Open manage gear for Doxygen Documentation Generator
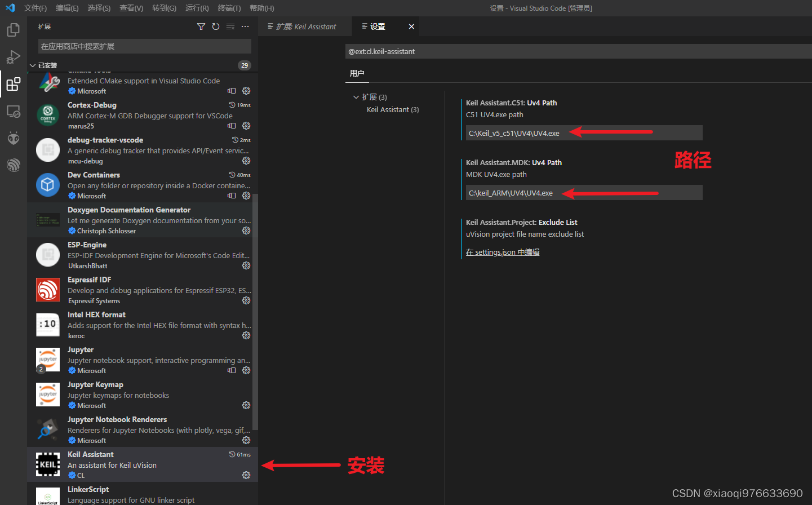The height and width of the screenshot is (505, 812). [x=246, y=231]
